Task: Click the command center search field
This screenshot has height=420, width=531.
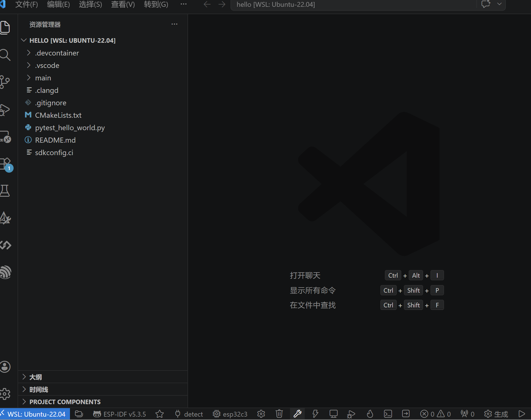Action: pos(353,5)
